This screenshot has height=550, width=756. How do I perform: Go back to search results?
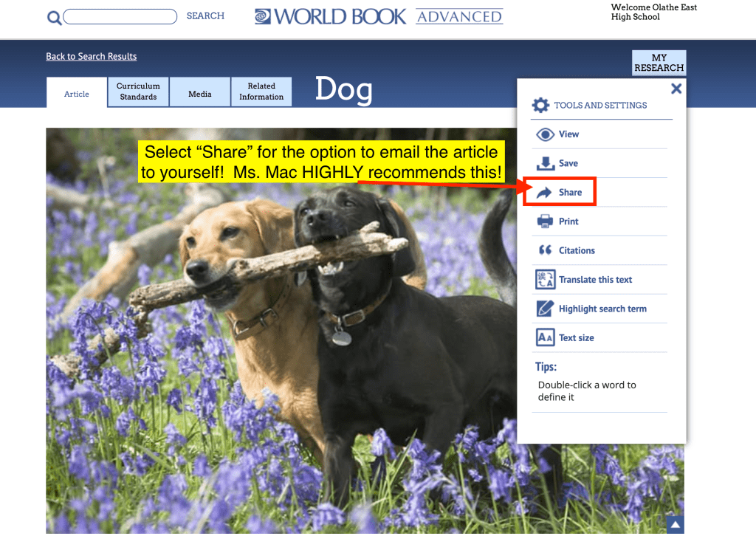pos(91,56)
